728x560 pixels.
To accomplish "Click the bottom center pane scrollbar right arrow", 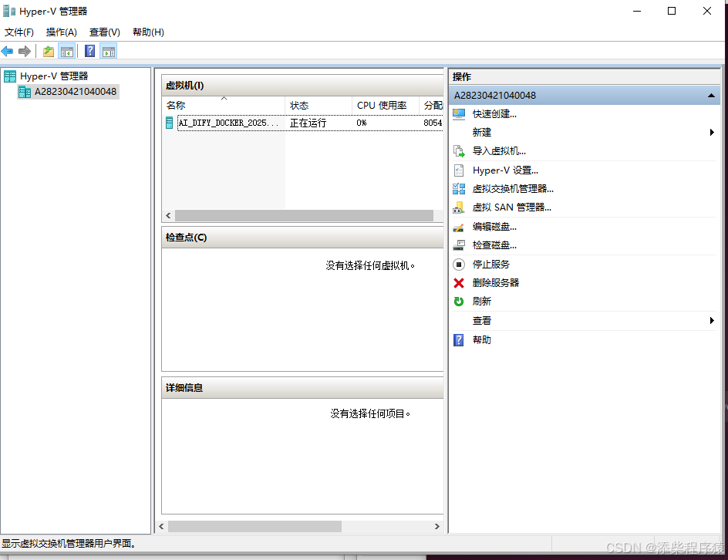I will 437,527.
